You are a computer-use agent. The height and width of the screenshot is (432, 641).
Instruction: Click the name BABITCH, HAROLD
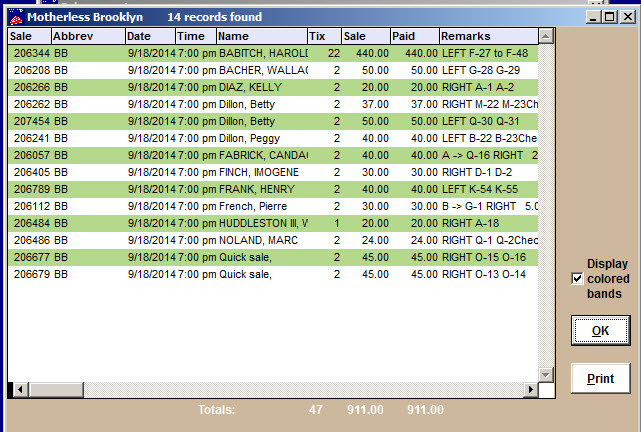(264, 54)
